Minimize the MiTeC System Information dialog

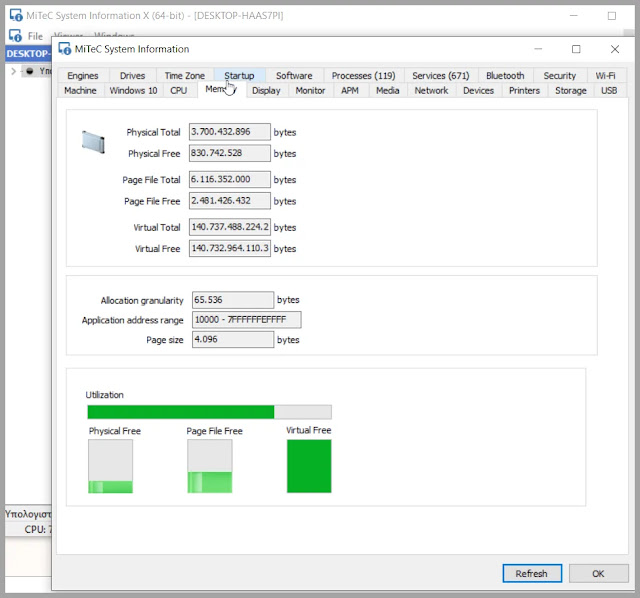pyautogui.click(x=538, y=49)
